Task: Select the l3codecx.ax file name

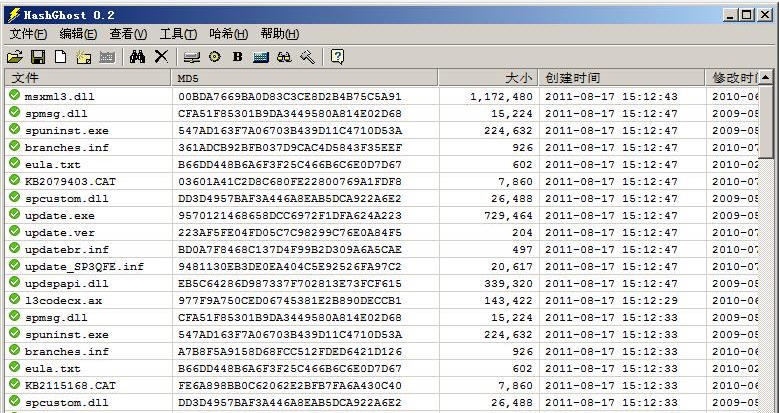Action: coord(63,301)
